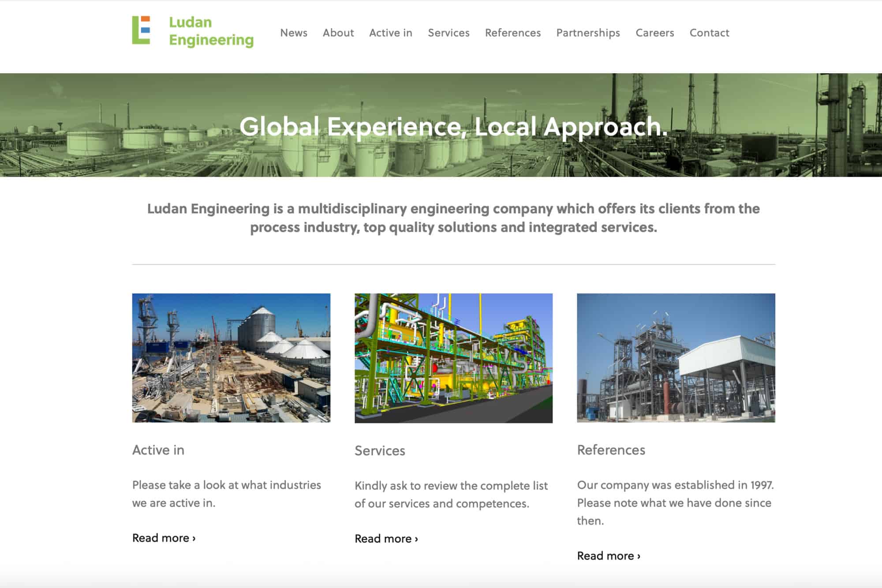Navigate to the About page

click(x=338, y=33)
